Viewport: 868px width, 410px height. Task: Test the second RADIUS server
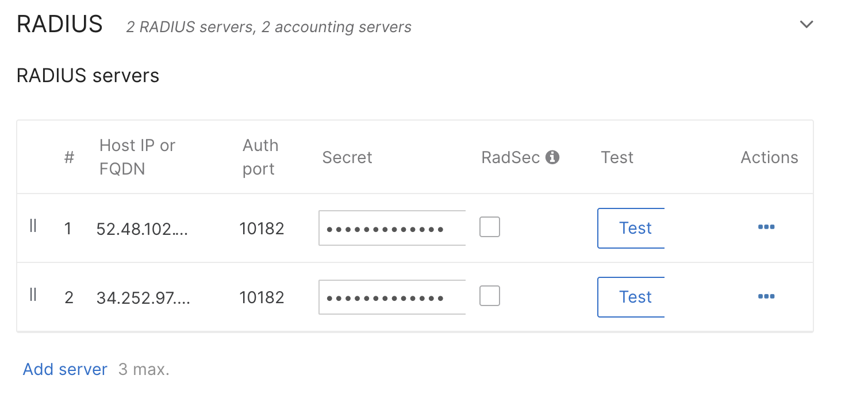click(x=631, y=297)
